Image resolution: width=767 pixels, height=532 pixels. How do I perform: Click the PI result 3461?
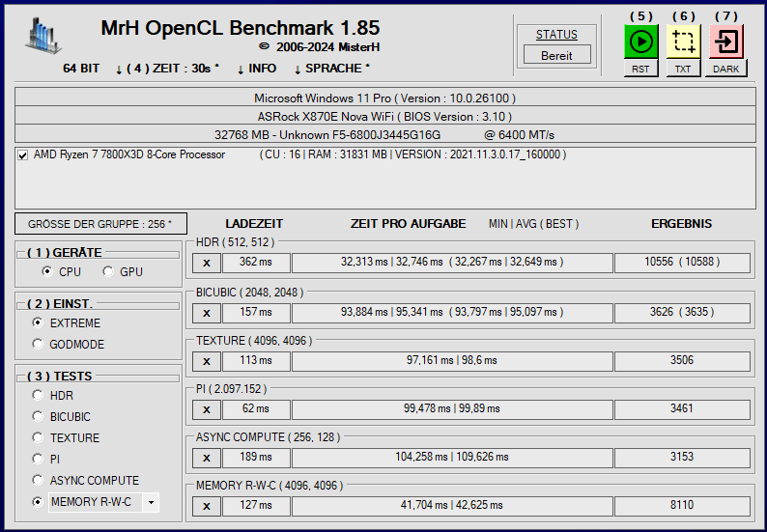click(682, 409)
